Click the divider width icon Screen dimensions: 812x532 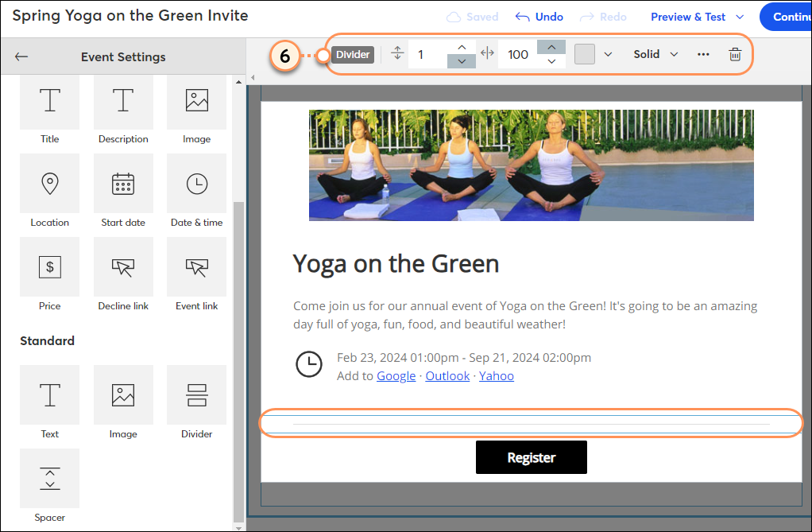point(487,53)
